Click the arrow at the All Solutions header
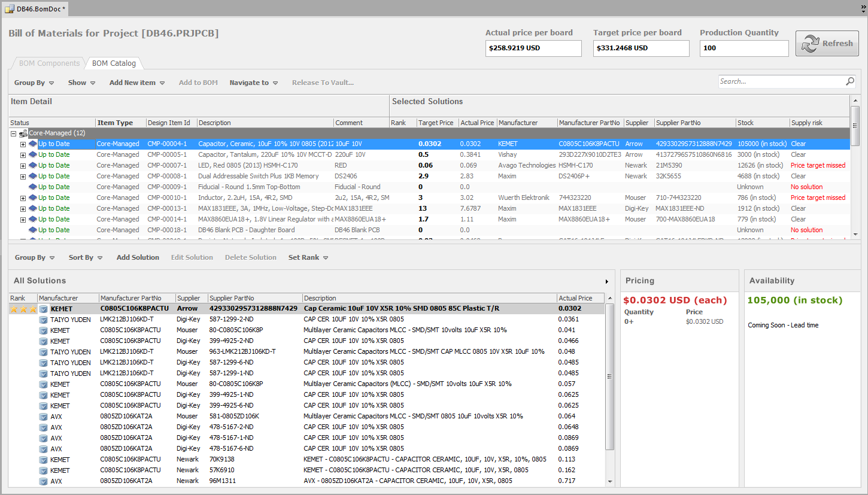Screen dimensions: 868x495 tap(606, 281)
